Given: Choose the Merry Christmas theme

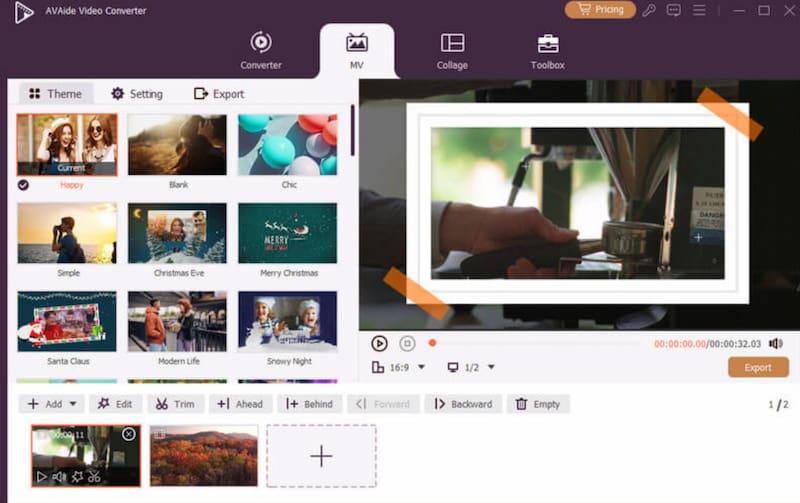Looking at the screenshot, I should (x=288, y=233).
